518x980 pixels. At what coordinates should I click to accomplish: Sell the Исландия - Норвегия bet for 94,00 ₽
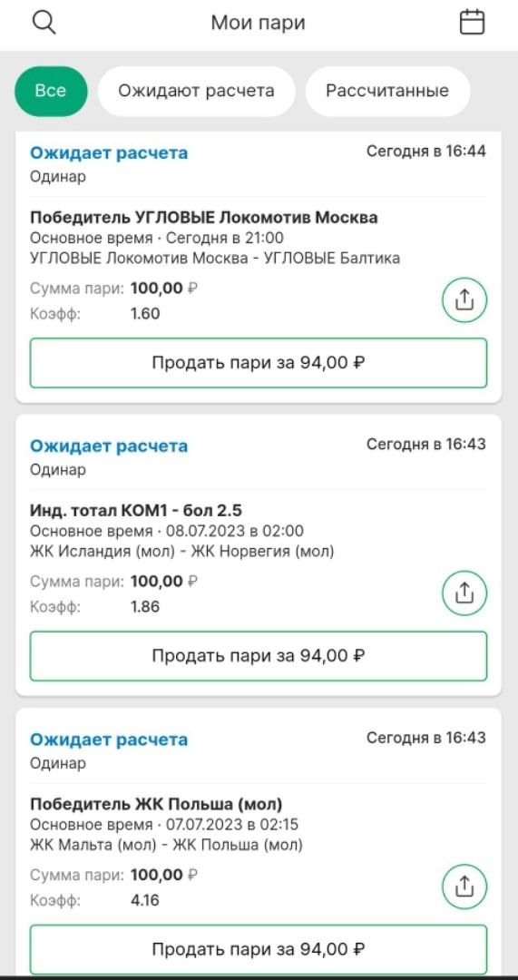click(258, 656)
